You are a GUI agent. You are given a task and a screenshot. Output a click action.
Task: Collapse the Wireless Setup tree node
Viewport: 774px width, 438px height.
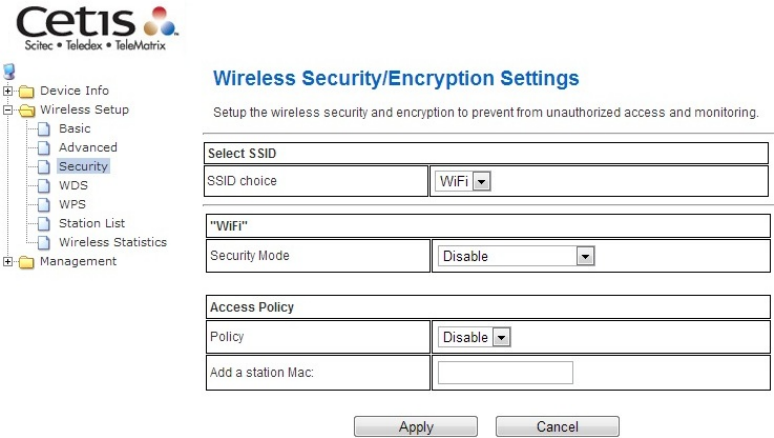click(7, 110)
